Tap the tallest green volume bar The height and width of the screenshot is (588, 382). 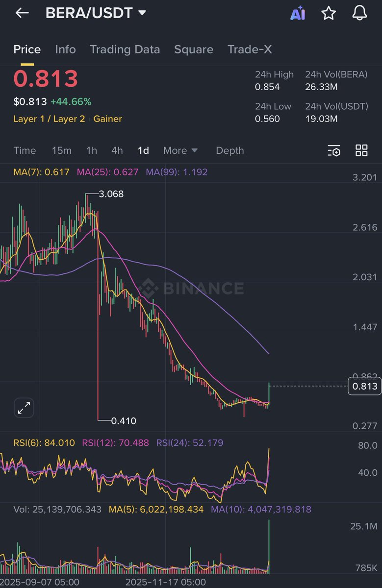[x=269, y=546]
